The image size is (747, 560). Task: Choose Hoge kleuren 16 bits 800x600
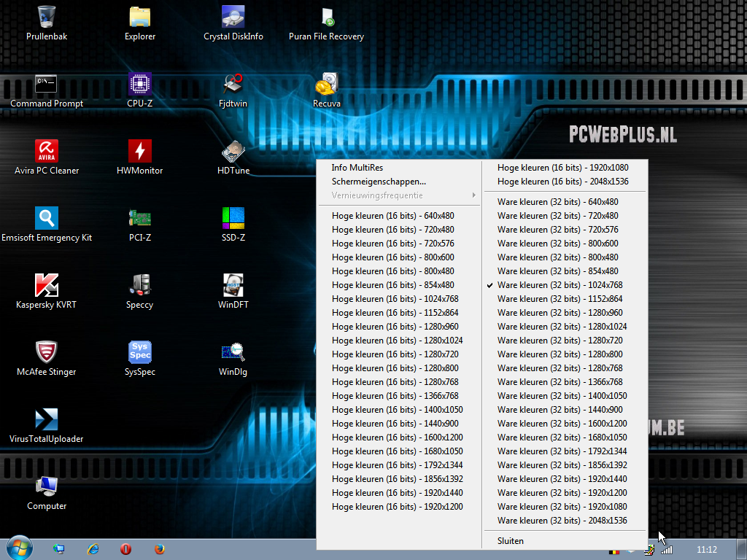pos(392,257)
